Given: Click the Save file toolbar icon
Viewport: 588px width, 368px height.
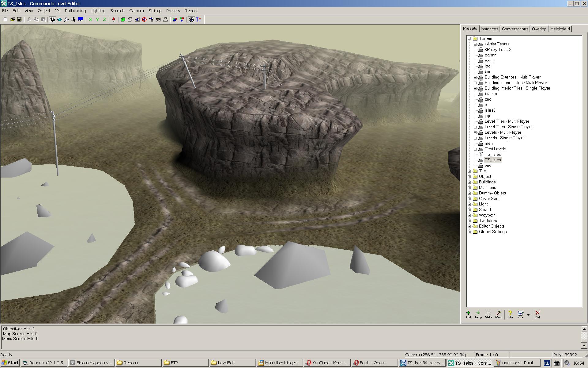Looking at the screenshot, I should [x=19, y=20].
